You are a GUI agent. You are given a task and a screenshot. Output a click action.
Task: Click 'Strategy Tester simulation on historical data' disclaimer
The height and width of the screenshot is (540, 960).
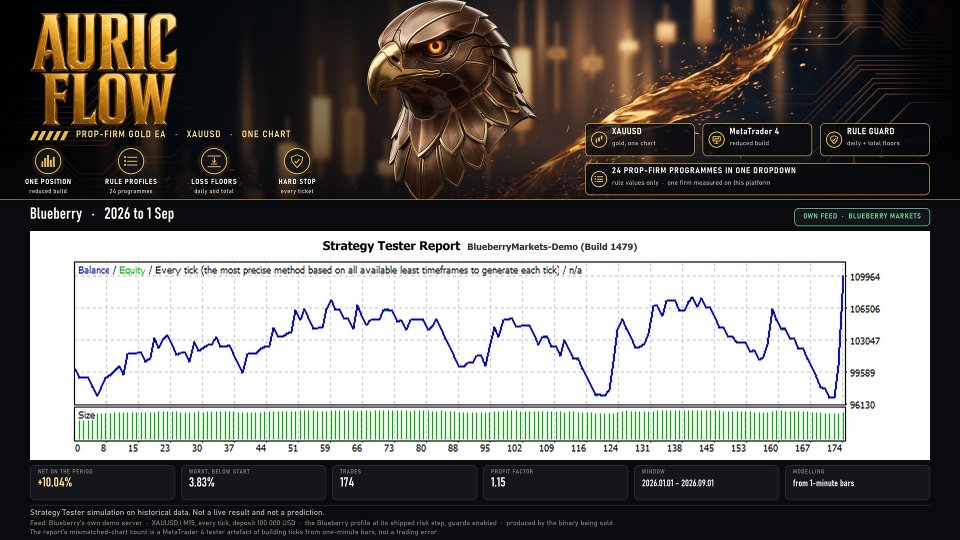[177, 512]
